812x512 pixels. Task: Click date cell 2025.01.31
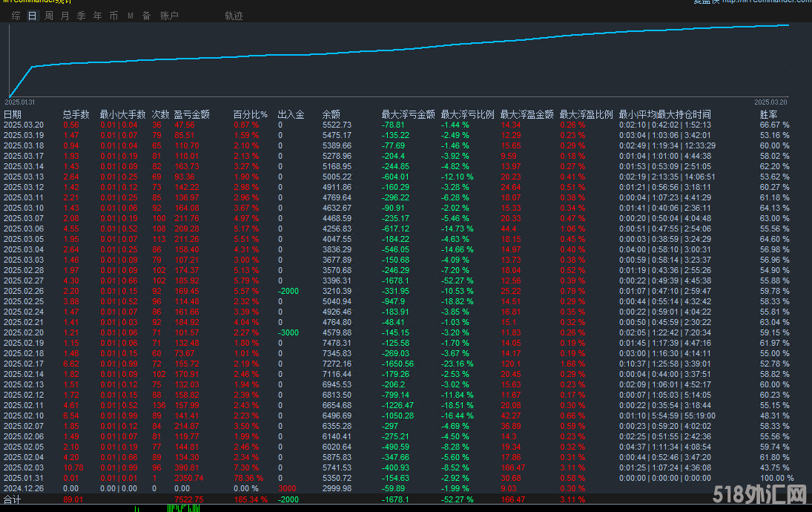(x=24, y=478)
